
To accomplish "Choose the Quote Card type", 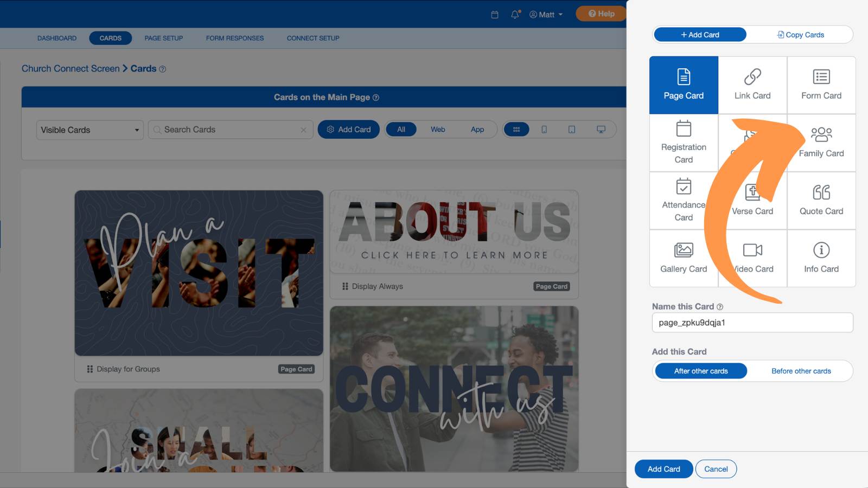I will coord(821,201).
